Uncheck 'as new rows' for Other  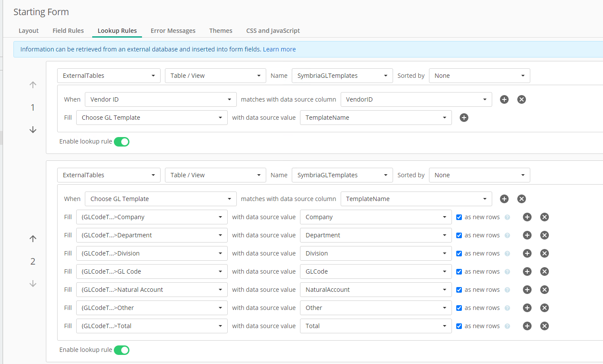click(x=459, y=308)
